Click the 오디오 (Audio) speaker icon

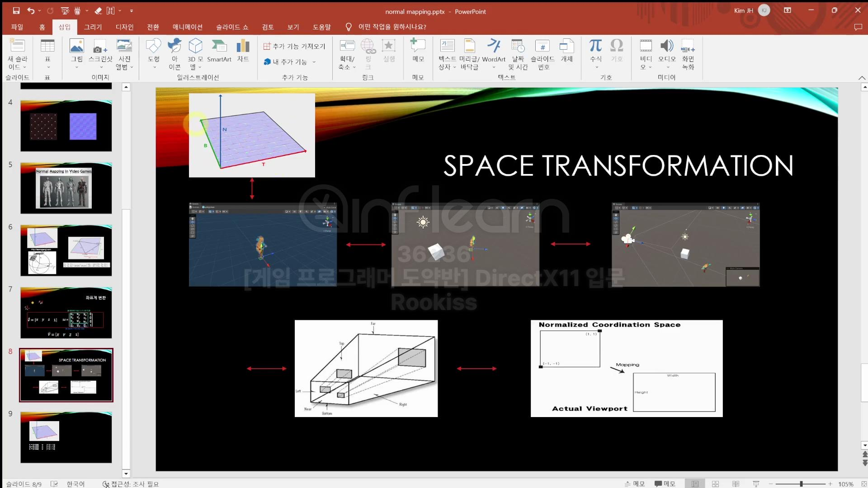tap(667, 46)
